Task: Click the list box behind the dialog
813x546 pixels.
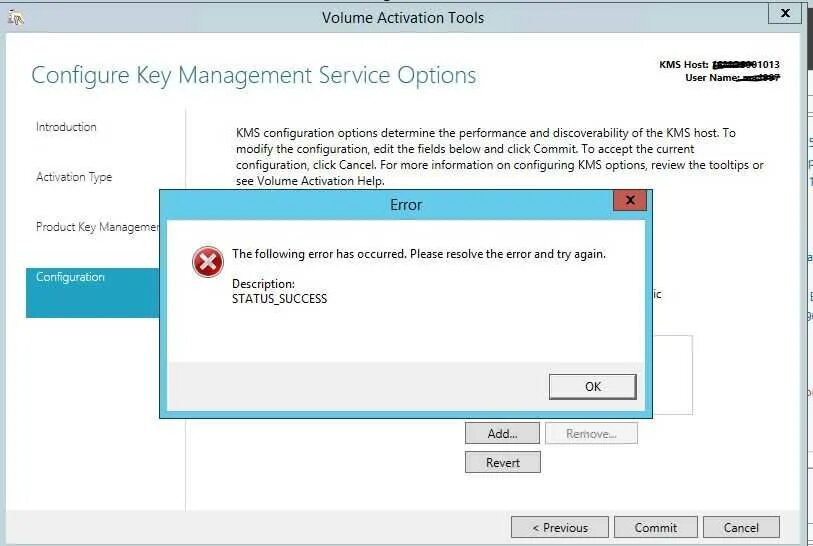Action: point(672,375)
